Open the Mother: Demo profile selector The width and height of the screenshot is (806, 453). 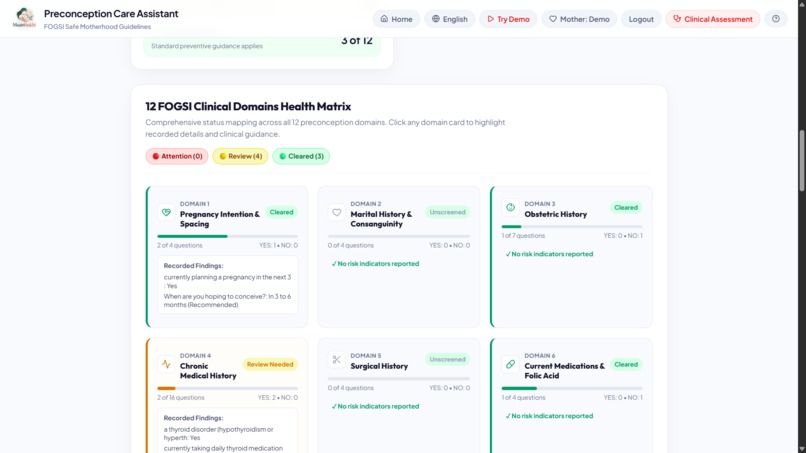pyautogui.click(x=579, y=19)
